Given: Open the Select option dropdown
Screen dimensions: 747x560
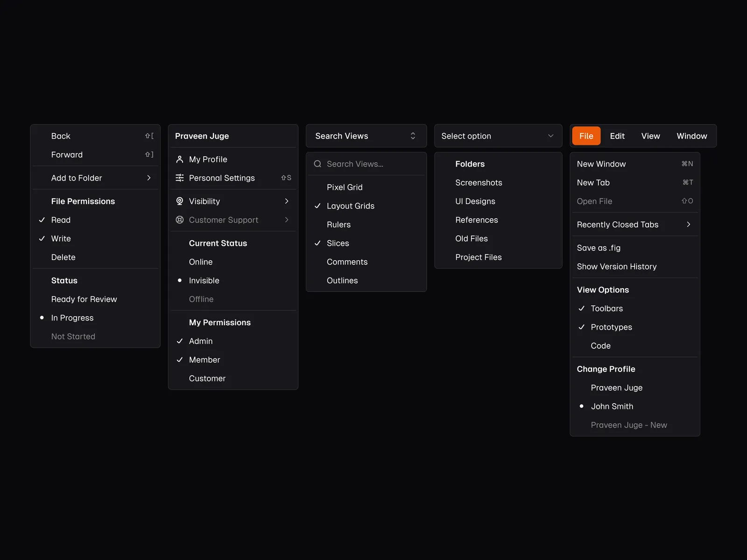Looking at the screenshot, I should tap(498, 136).
